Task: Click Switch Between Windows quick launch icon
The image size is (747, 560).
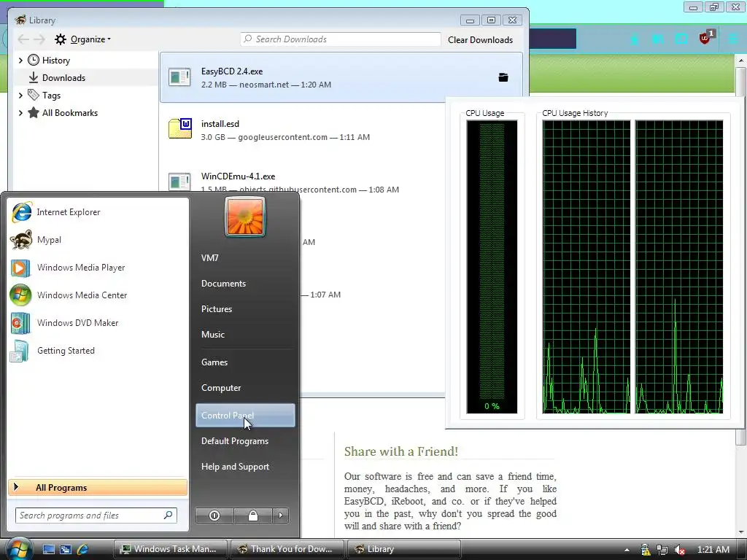Action: (66, 550)
